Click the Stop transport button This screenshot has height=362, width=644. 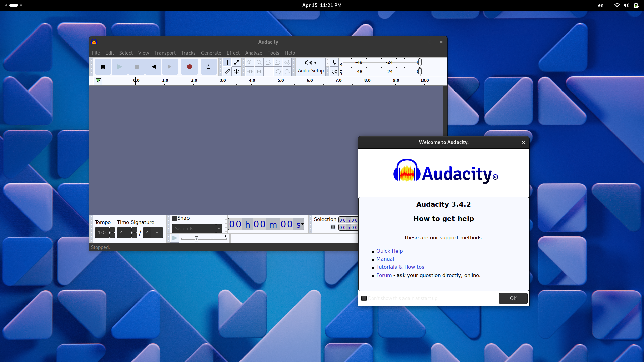pyautogui.click(x=137, y=67)
